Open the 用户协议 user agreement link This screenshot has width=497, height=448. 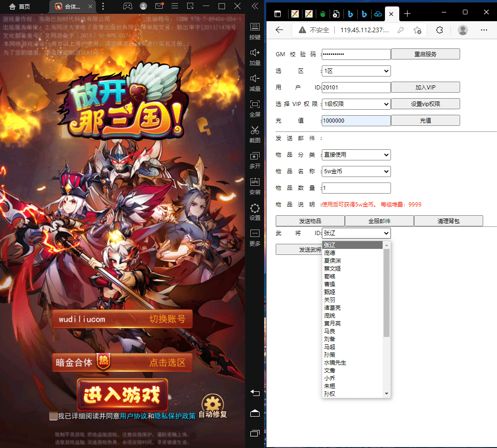coord(133,416)
